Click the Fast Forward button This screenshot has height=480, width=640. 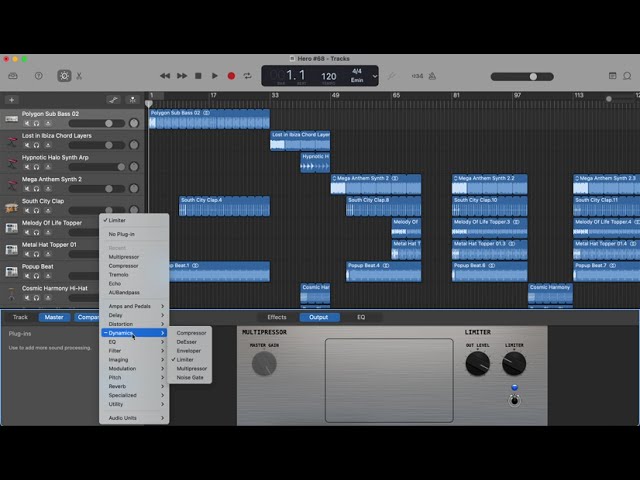182,76
